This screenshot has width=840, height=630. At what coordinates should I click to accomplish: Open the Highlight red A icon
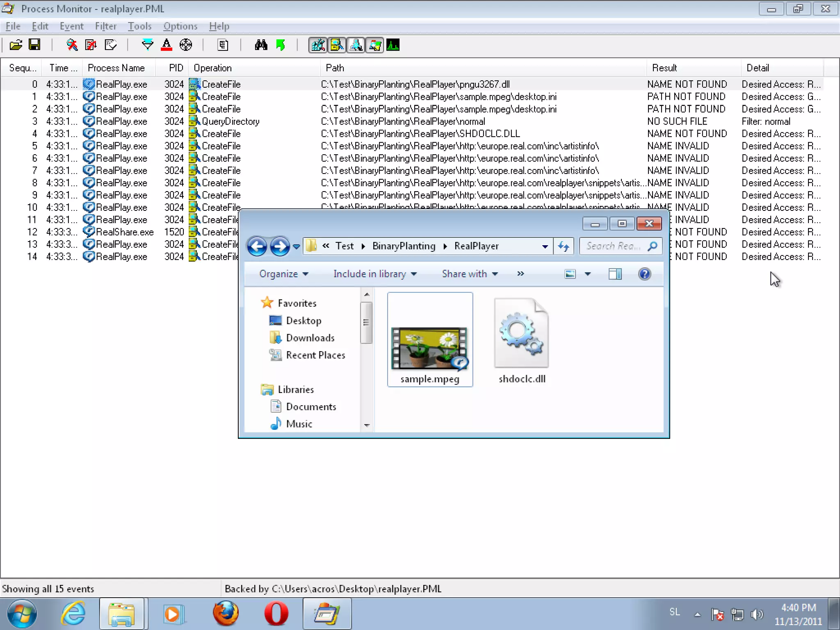click(166, 45)
